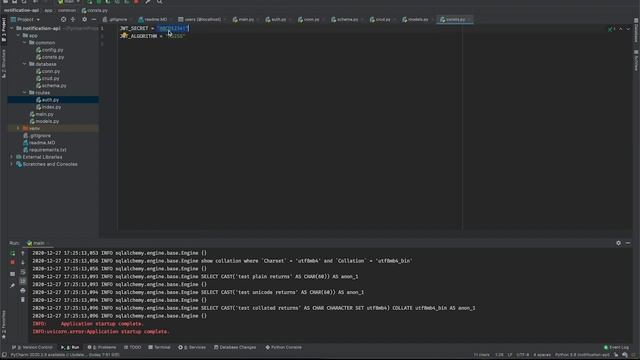Image resolution: width=640 pixels, height=360 pixels.
Task: Click the down arrow icon in Run panel
Action: 23,262
